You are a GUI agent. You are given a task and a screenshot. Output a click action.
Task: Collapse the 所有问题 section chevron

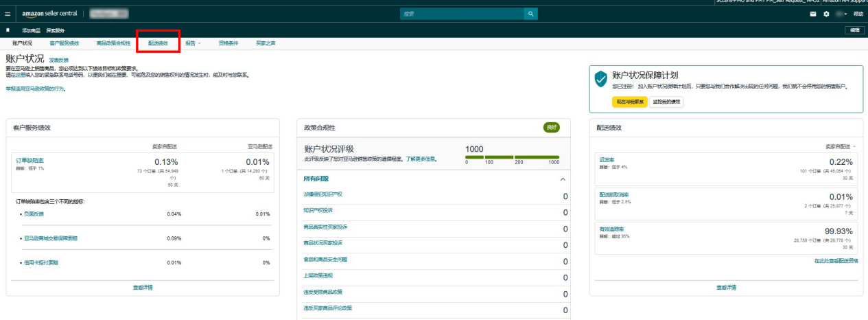[x=563, y=179]
